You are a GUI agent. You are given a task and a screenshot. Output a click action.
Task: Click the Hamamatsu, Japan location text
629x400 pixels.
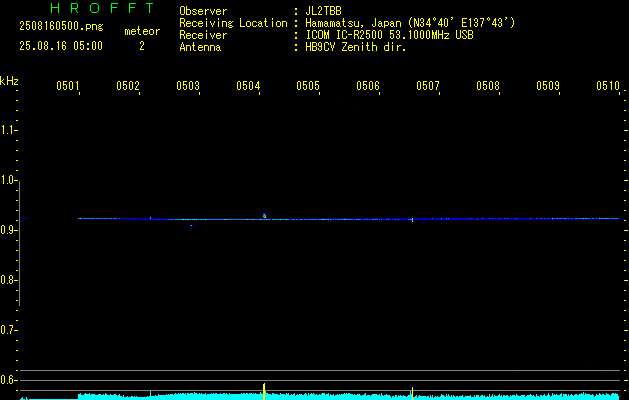[410, 23]
